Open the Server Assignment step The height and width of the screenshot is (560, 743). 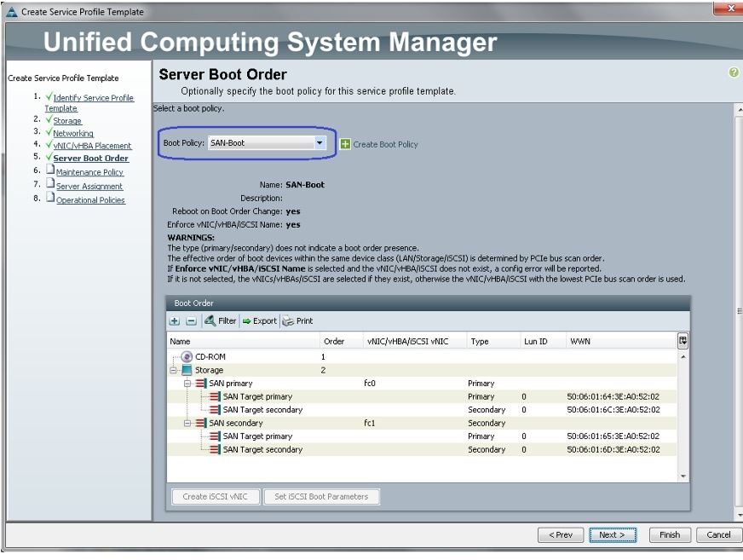[89, 187]
